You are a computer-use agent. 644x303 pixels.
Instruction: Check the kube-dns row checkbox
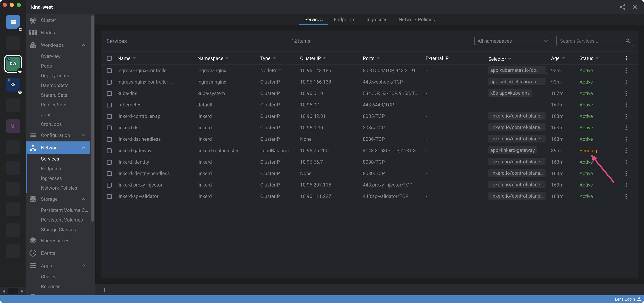pos(109,93)
